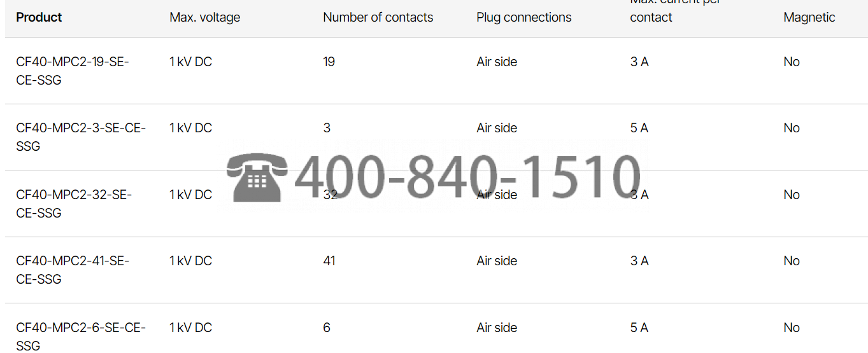Click the Max. voltage column header
This screenshot has width=868, height=353.
pyautogui.click(x=205, y=17)
